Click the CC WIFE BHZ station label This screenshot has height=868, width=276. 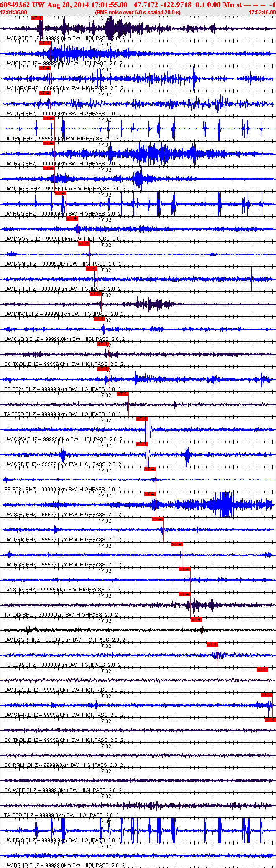(x=20, y=790)
